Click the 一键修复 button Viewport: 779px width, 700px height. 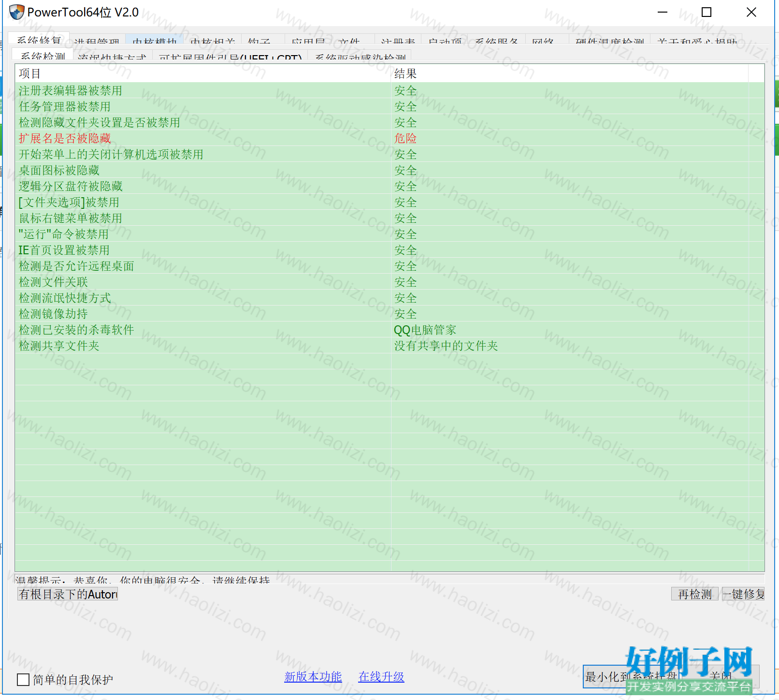pos(744,594)
